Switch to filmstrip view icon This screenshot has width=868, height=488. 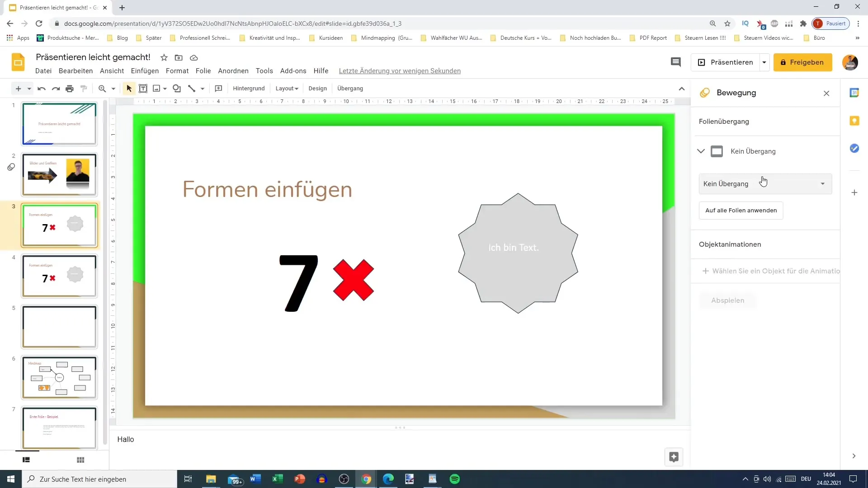(26, 460)
